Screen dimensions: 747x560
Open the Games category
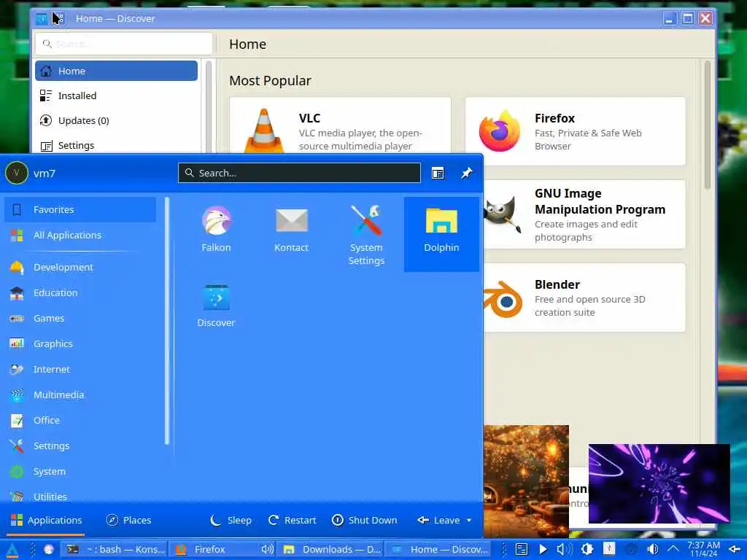(80, 318)
